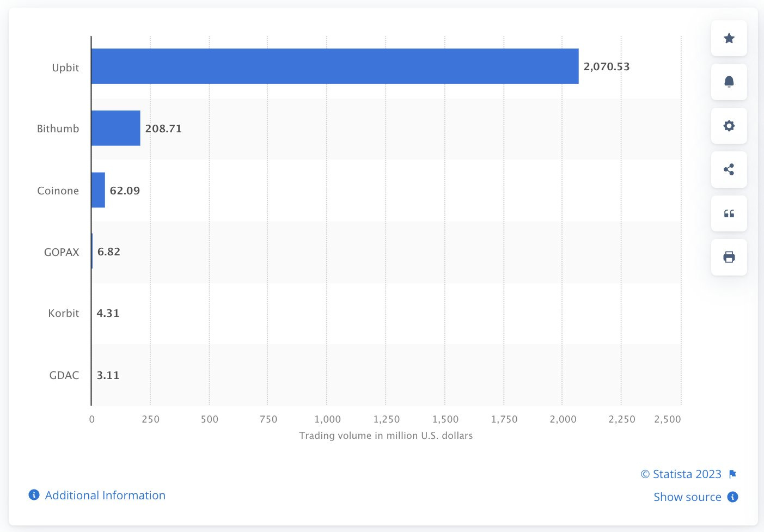Click the 4.31 value label
Screen dimensions: 764x532
coord(108,313)
